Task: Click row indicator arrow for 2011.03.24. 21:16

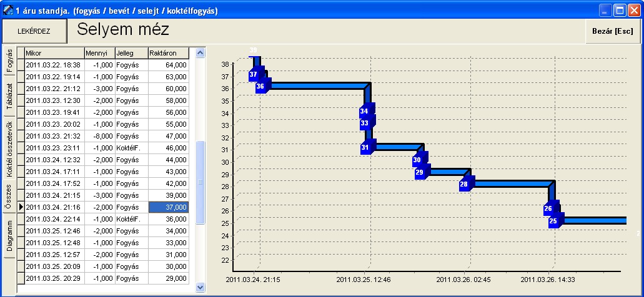Action: [21, 208]
